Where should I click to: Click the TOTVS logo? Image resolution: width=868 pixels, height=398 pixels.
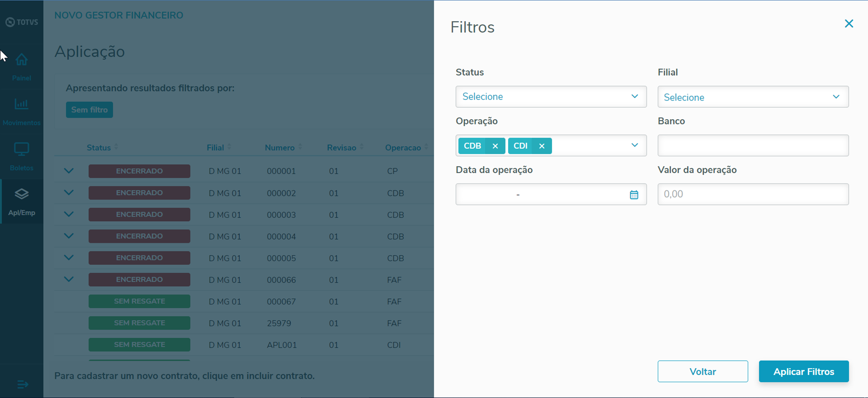coord(21,22)
